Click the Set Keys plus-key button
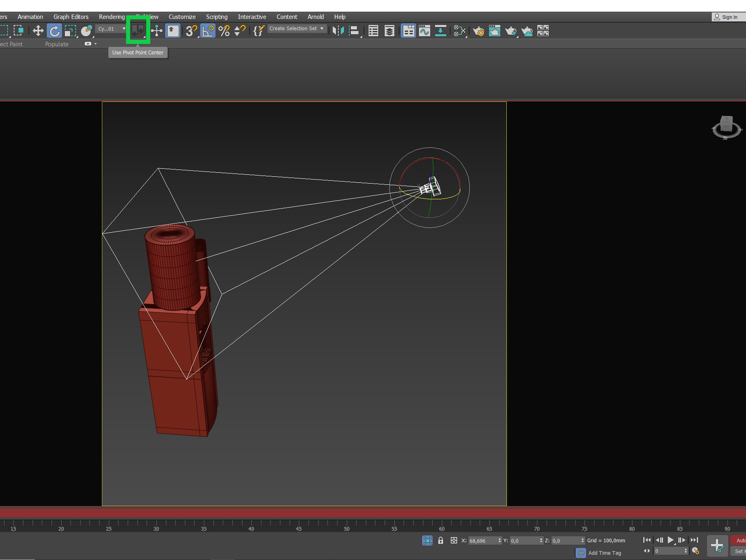 [717, 546]
